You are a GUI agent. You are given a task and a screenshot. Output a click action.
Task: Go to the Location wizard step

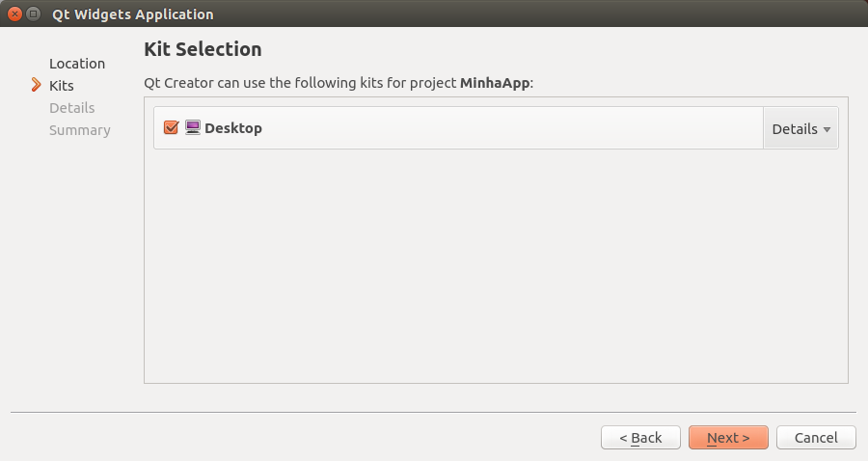[x=77, y=64]
